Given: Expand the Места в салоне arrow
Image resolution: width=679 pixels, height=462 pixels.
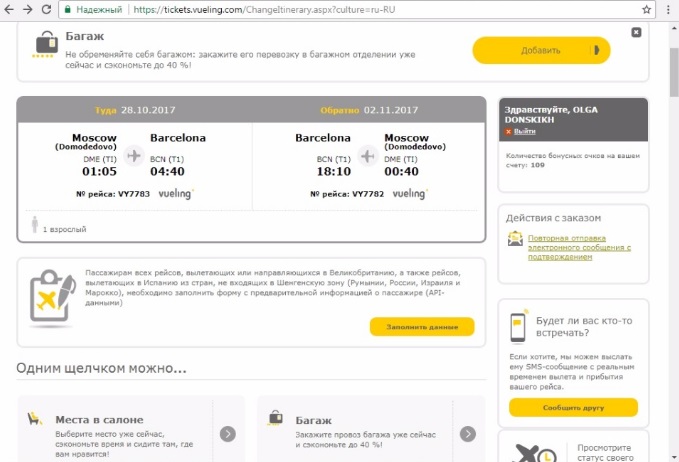Looking at the screenshot, I should (228, 433).
